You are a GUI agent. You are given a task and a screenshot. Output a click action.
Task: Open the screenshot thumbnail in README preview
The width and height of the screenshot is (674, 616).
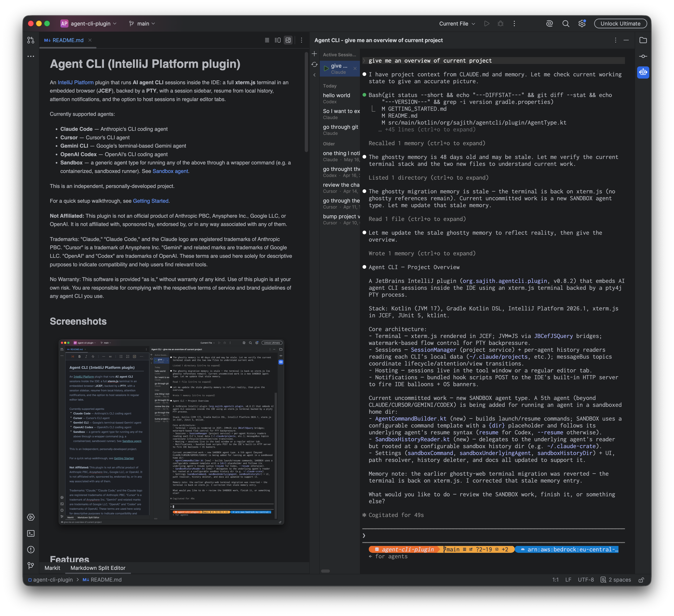(171, 432)
